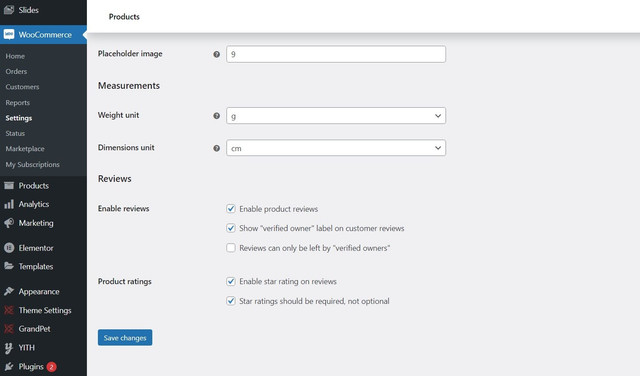This screenshot has width=640, height=376.
Task: Toggle Enable star rating on reviews
Action: point(231,281)
